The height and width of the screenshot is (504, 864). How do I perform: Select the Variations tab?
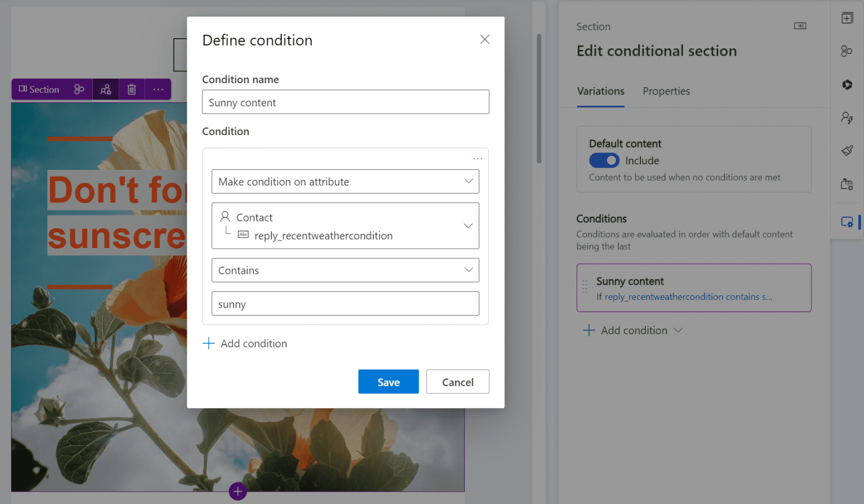pyautogui.click(x=600, y=91)
